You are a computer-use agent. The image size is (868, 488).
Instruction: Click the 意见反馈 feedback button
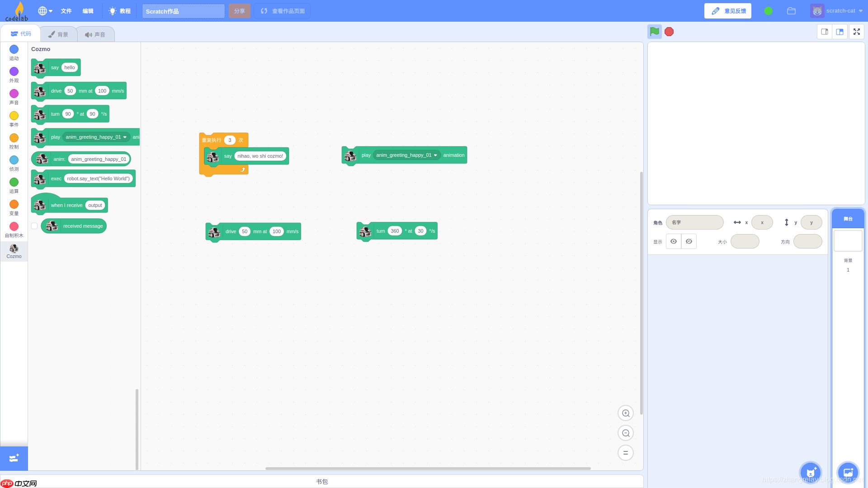tap(727, 10)
